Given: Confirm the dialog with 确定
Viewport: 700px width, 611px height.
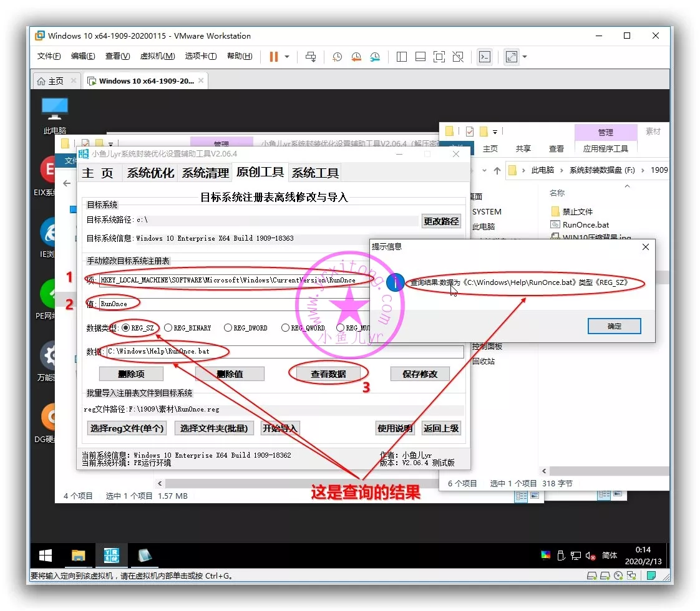Looking at the screenshot, I should (614, 326).
